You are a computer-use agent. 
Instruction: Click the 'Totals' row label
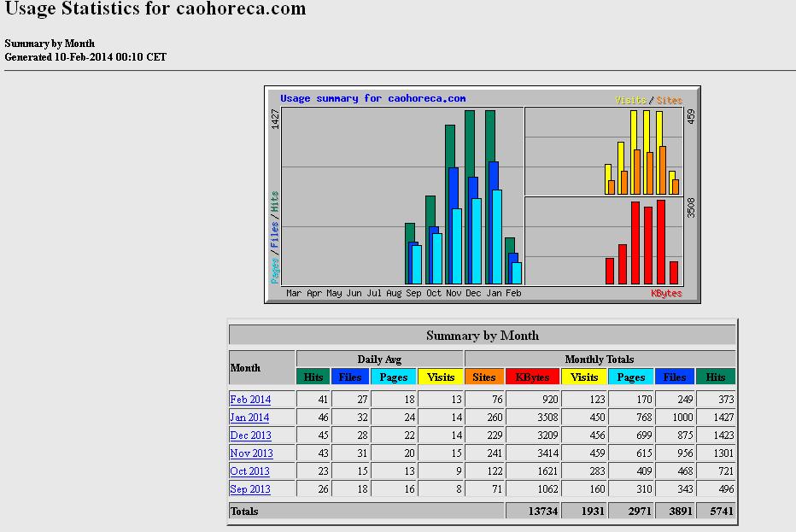coord(244,512)
